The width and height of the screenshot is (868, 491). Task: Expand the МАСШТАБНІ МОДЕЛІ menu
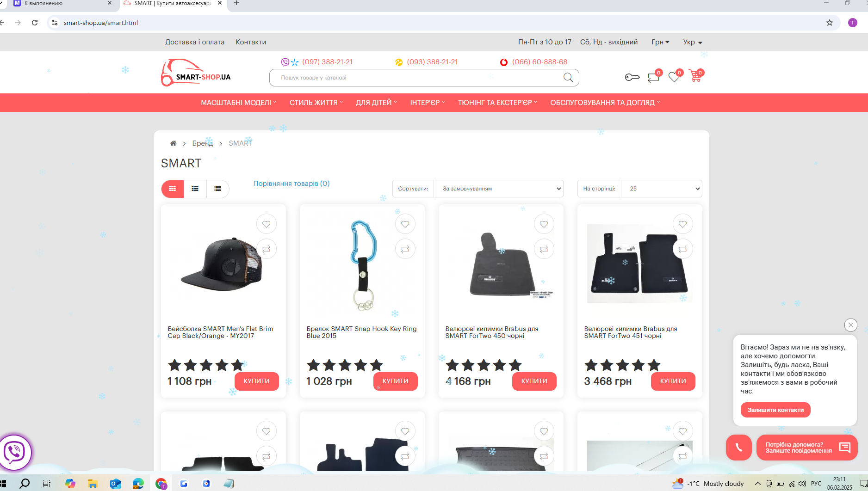point(238,103)
